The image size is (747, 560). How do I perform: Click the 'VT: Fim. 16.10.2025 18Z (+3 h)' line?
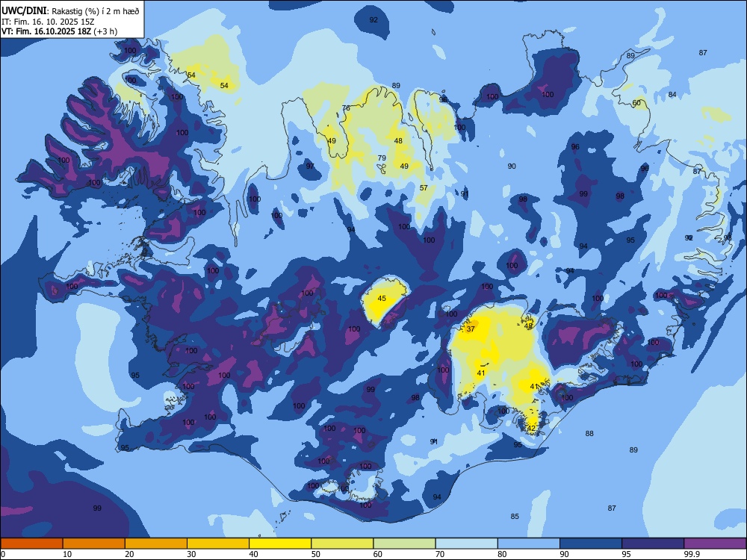[59, 31]
